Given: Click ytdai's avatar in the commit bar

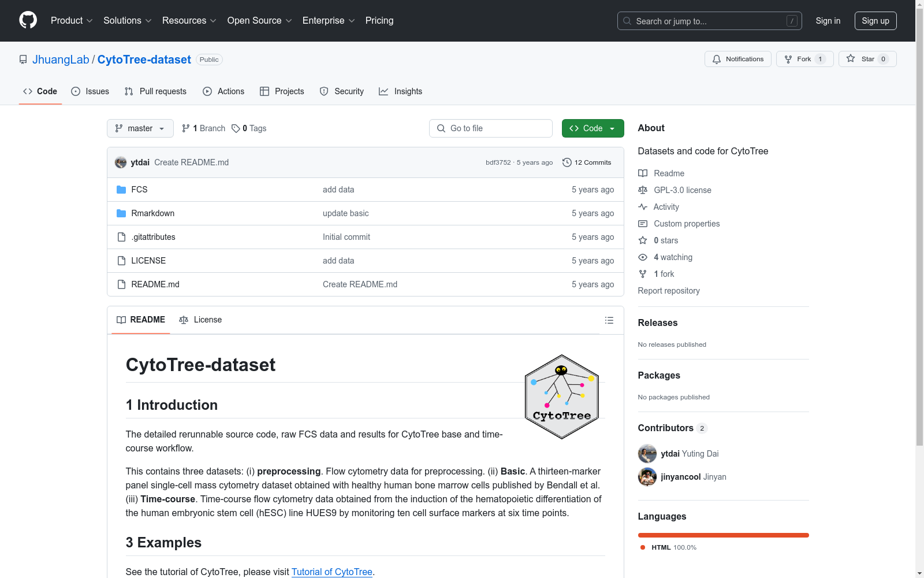Looking at the screenshot, I should [121, 162].
